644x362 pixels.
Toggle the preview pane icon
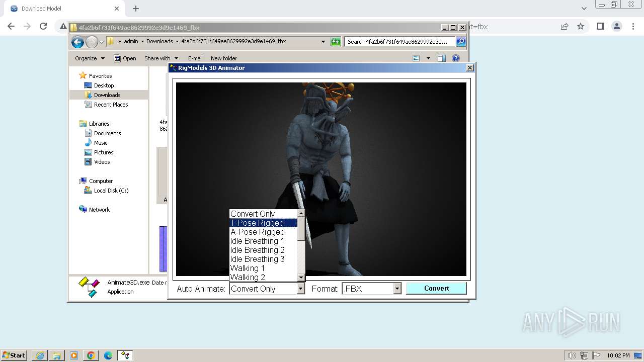tap(442, 58)
